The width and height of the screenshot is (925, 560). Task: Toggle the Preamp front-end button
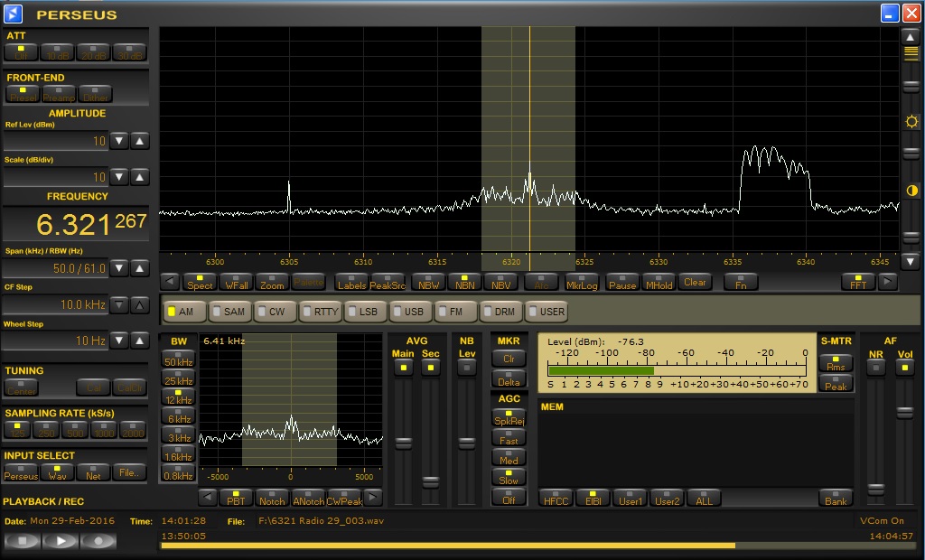[x=59, y=95]
